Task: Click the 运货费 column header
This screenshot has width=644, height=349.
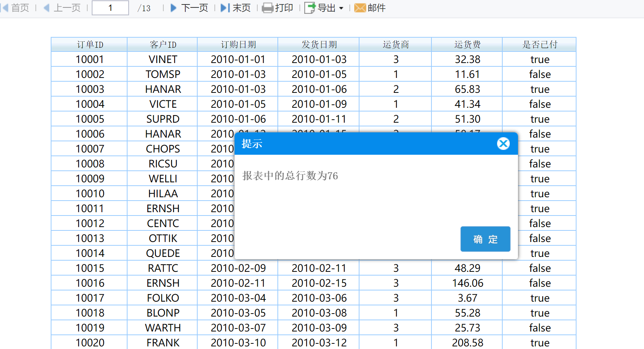Action: click(x=467, y=45)
